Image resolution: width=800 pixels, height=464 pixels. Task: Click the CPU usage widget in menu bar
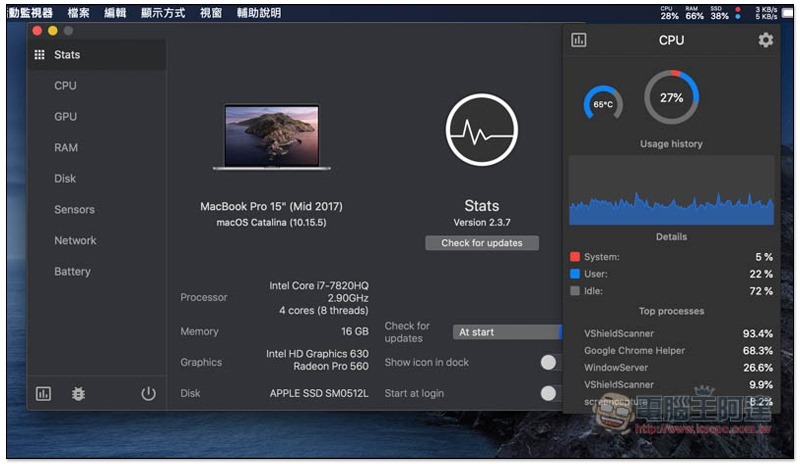669,13
